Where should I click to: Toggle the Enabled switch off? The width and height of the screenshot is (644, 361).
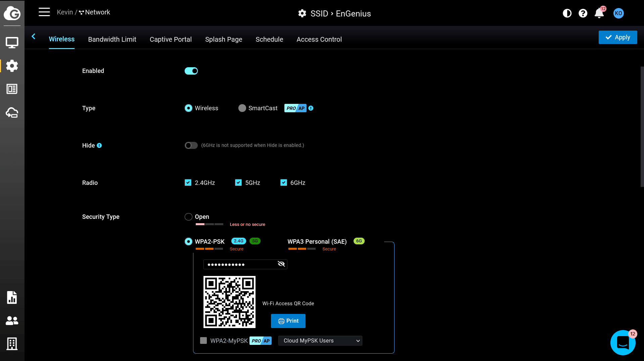(191, 71)
